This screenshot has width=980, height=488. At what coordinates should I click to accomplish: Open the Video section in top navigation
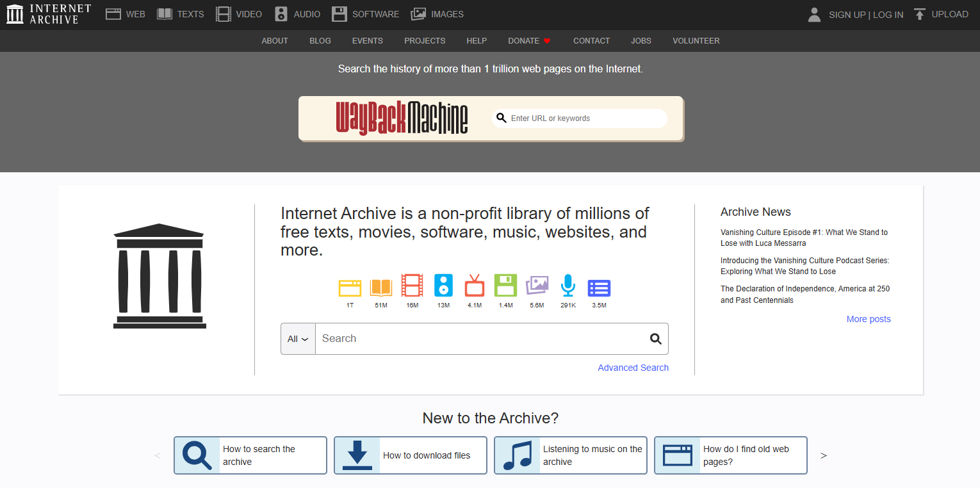239,14
